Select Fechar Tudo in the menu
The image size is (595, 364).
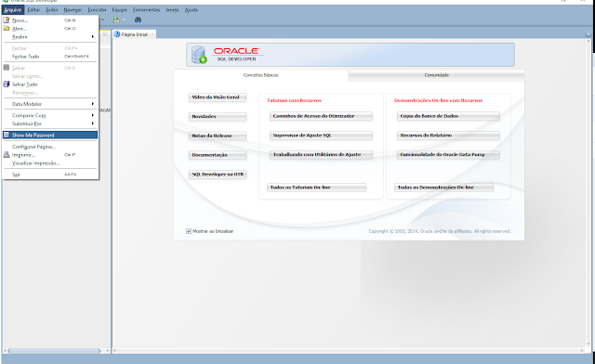[x=49, y=57]
